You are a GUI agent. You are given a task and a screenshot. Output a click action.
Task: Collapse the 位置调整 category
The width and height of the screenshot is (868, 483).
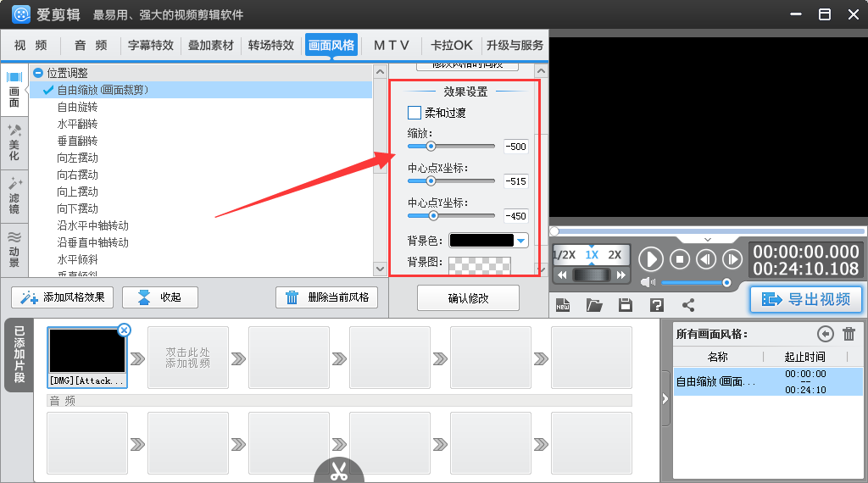tap(38, 74)
